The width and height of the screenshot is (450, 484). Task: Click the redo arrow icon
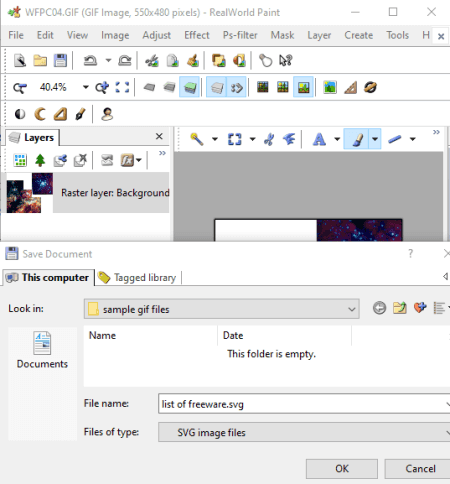(x=125, y=61)
